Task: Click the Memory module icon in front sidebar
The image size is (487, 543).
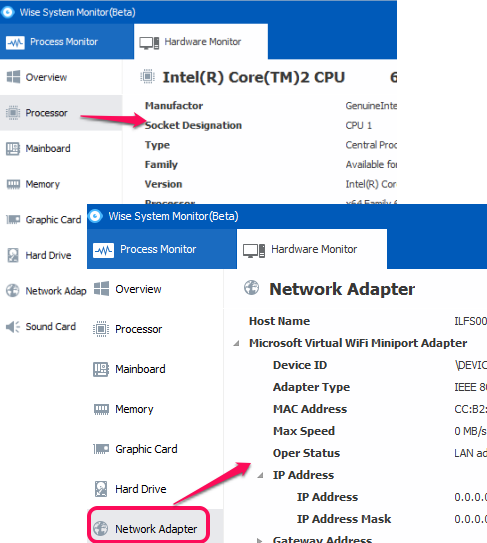Action: 101,409
